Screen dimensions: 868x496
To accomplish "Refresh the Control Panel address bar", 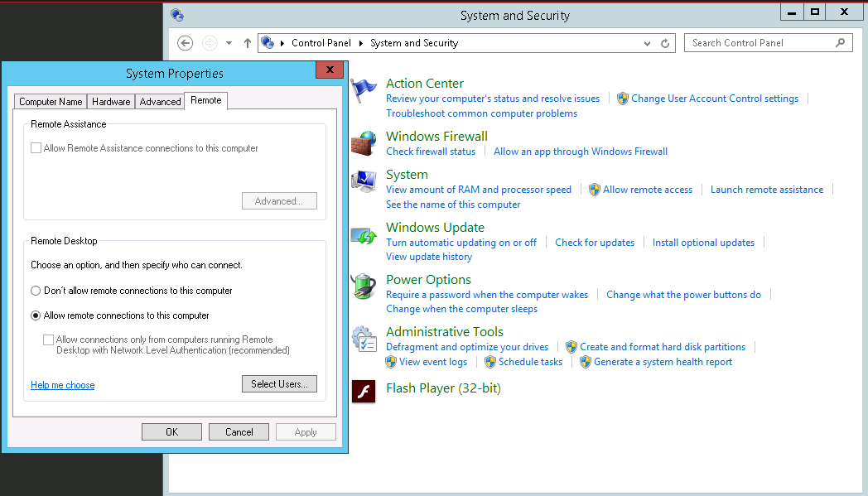I will (x=665, y=43).
